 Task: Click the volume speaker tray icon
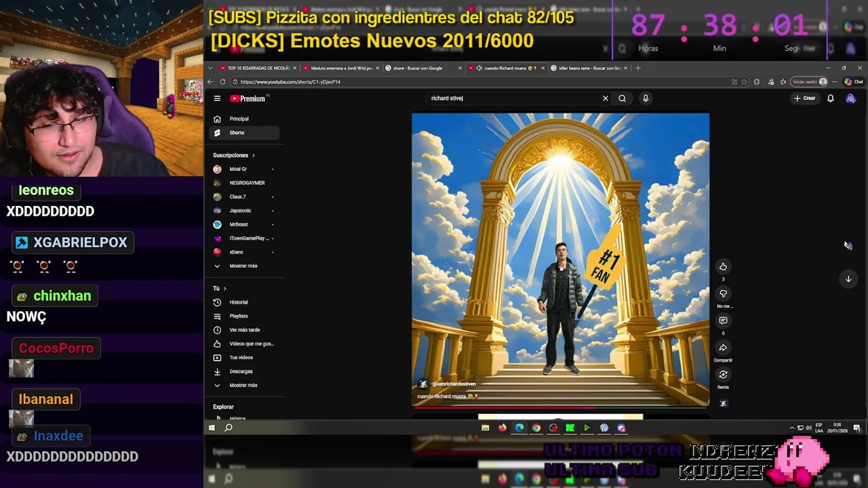pyautogui.click(x=808, y=428)
